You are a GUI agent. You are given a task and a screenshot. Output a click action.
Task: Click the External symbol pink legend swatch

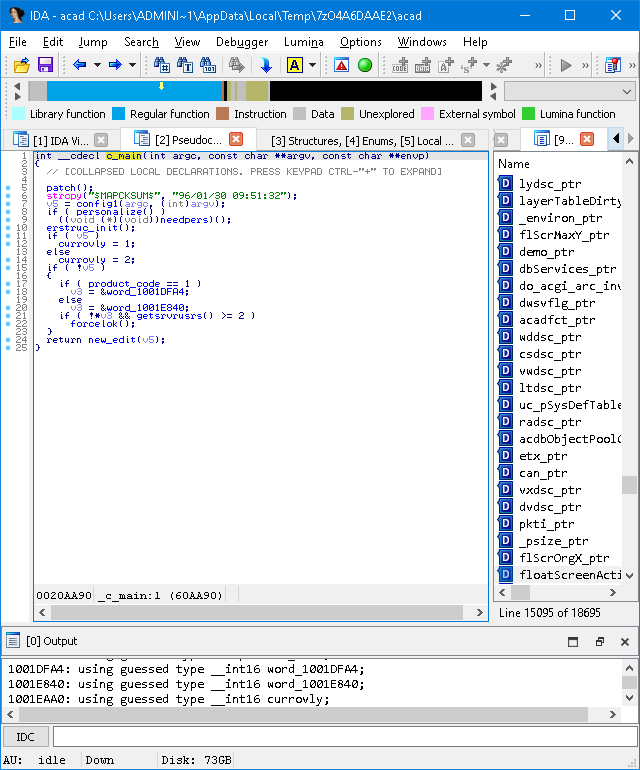(427, 114)
